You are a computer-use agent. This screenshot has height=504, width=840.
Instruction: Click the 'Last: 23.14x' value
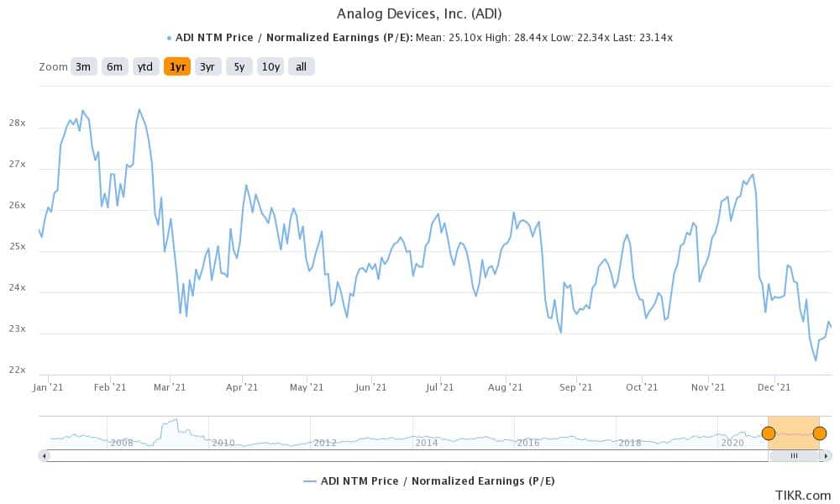tap(643, 38)
